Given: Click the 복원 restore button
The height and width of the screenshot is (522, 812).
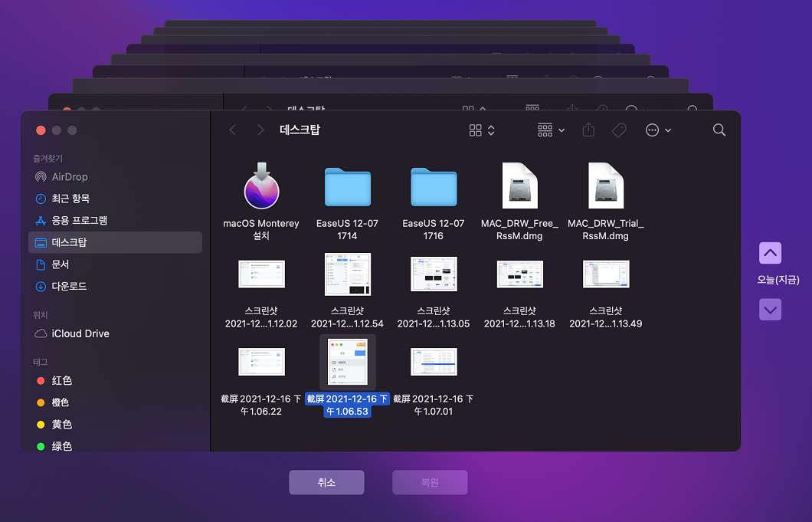Looking at the screenshot, I should click(x=430, y=482).
